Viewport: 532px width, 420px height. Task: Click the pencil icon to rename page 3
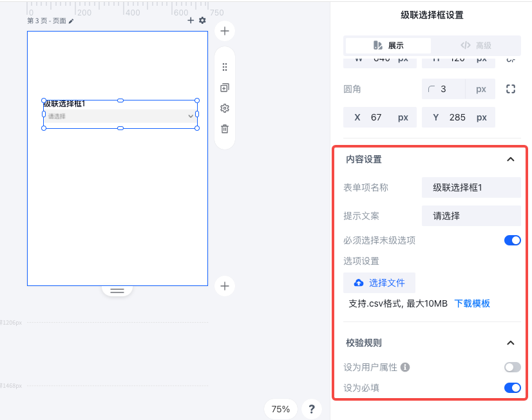click(71, 21)
